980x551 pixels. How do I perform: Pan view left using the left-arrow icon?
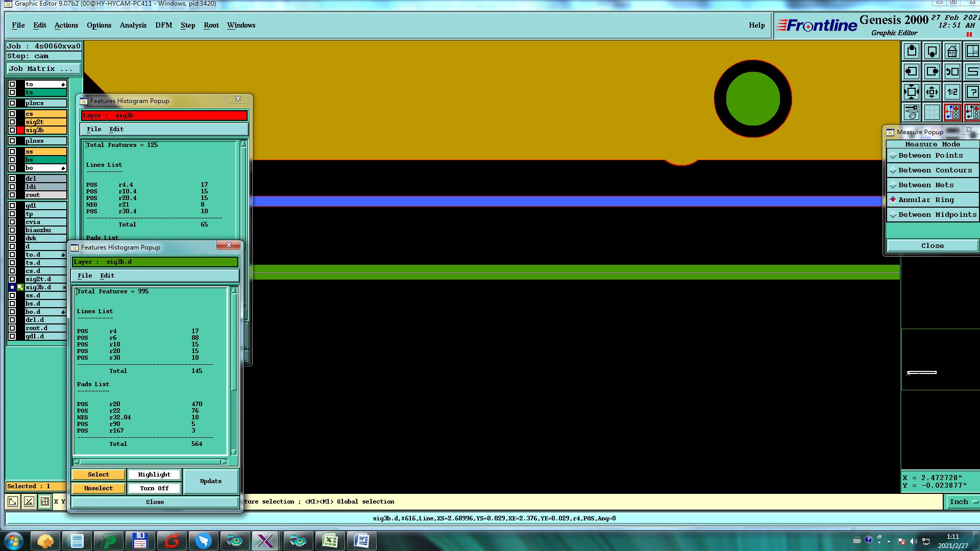[912, 72]
